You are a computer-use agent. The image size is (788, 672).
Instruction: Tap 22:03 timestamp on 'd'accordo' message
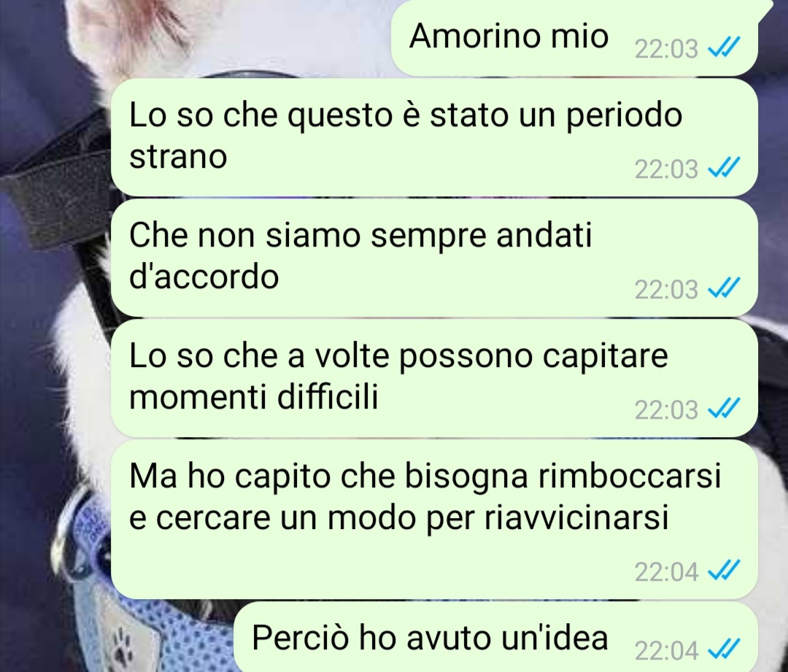click(666, 290)
